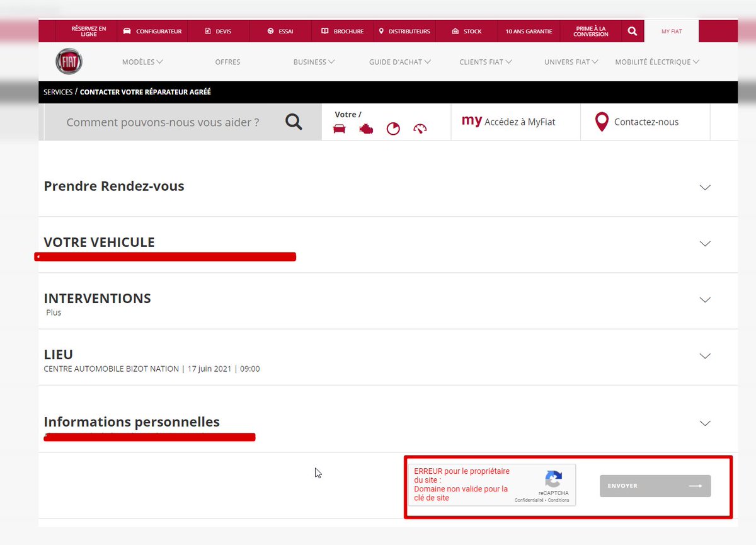Expand the Clients Fiat menu

coord(486,62)
